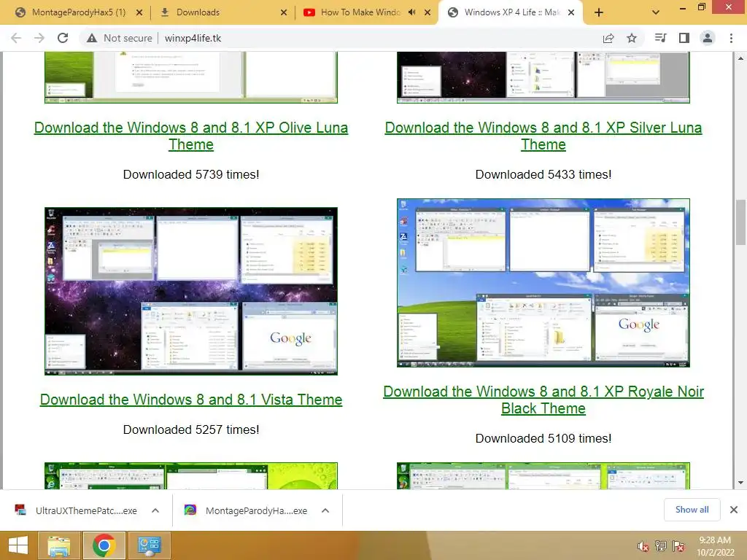Open the tab search chevron

[x=656, y=12]
